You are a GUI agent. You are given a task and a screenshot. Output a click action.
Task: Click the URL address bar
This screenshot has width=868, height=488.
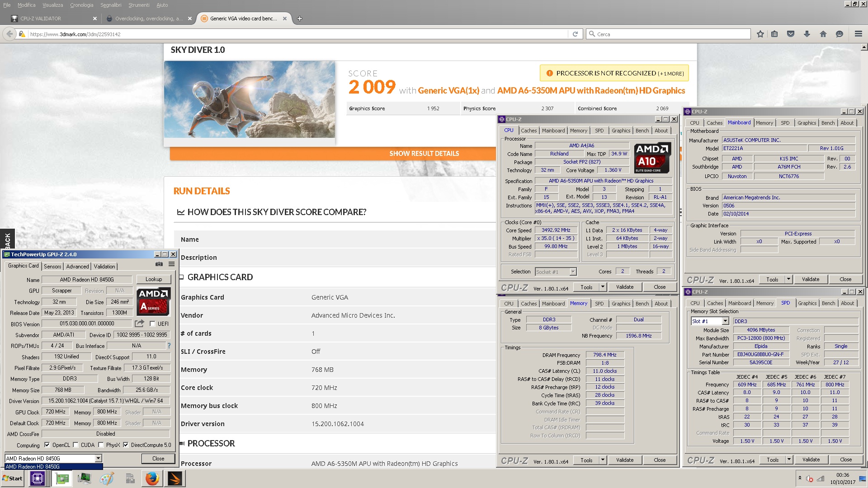point(298,34)
